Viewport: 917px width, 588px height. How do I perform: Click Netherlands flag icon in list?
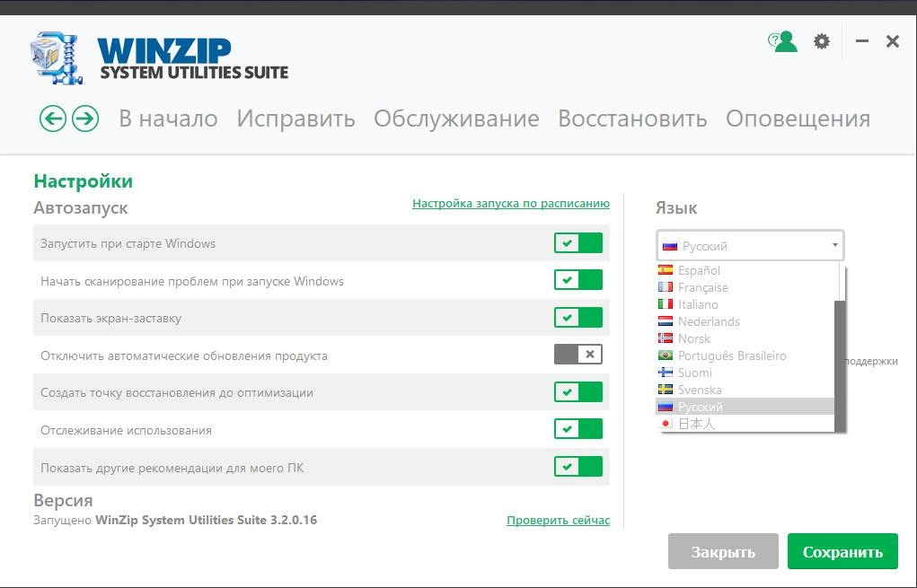666,320
